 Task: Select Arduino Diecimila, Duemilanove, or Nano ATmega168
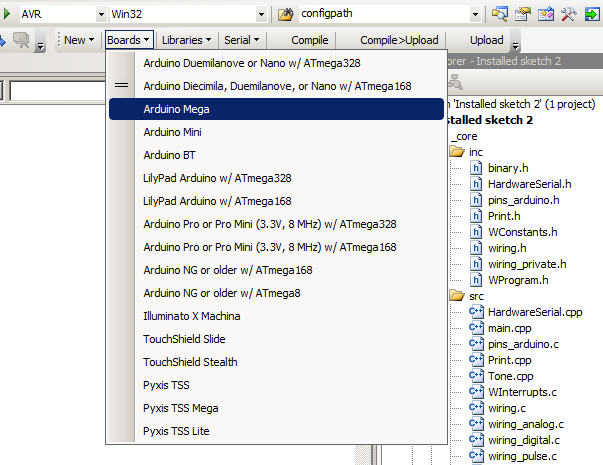click(277, 86)
